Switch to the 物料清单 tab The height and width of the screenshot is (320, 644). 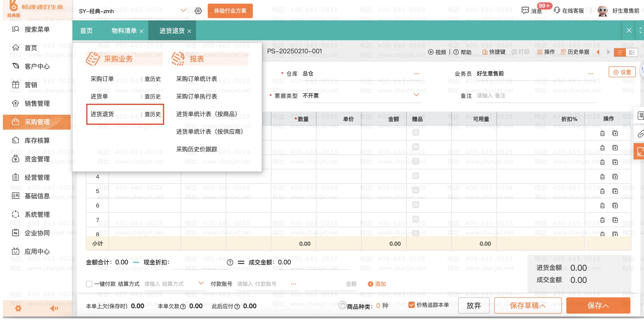tap(124, 31)
